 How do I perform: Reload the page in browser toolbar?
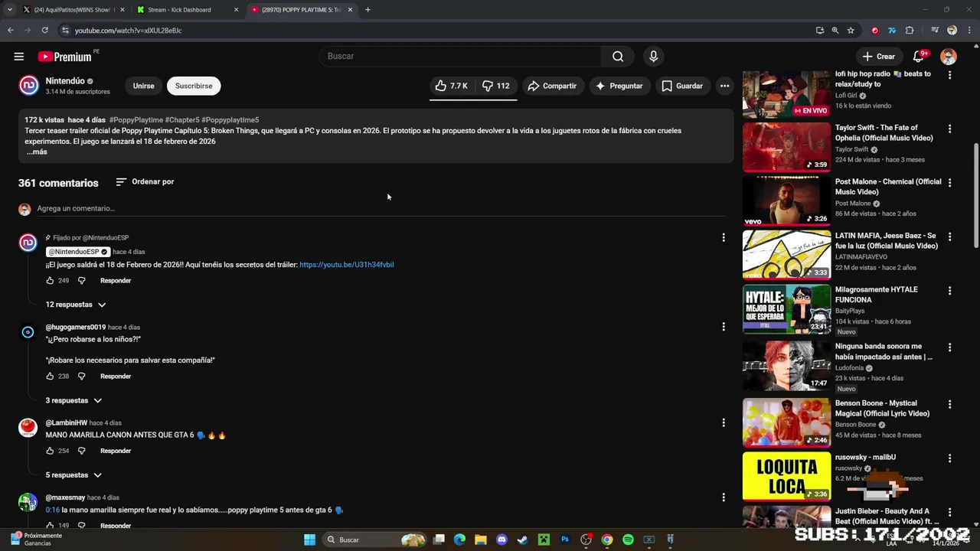(x=44, y=31)
